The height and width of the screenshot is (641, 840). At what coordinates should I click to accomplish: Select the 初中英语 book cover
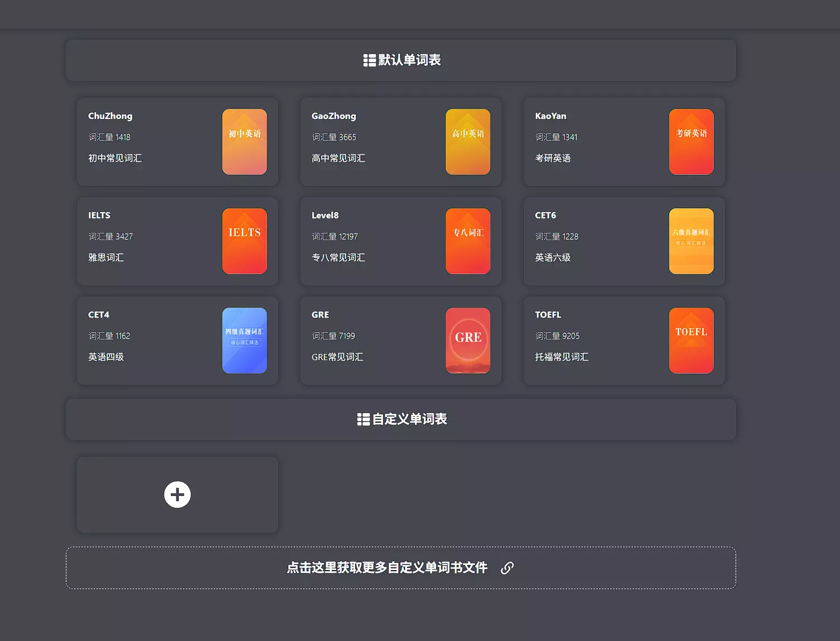point(244,142)
